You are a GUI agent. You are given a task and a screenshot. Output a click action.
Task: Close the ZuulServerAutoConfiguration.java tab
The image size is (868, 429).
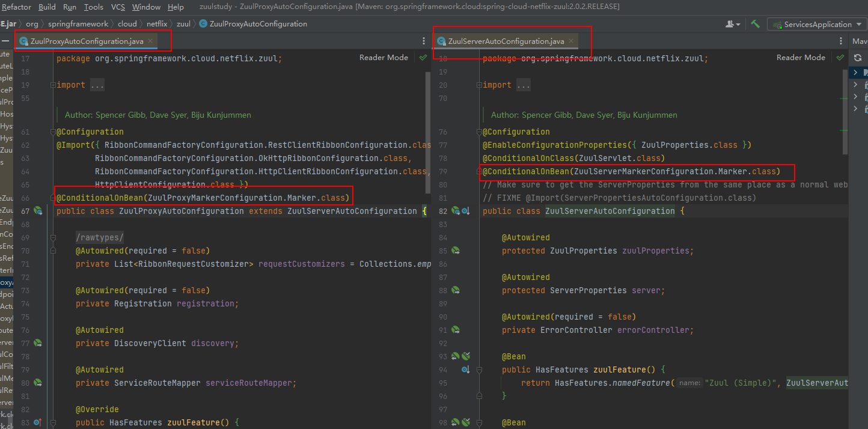(x=571, y=41)
